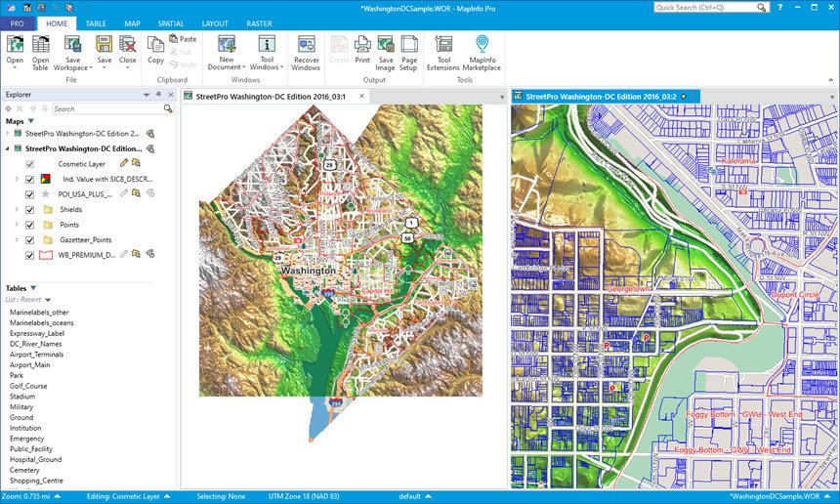Collapse the second StreetPro Washington-DC map node
This screenshot has width=840, height=504.
coord(8,148)
